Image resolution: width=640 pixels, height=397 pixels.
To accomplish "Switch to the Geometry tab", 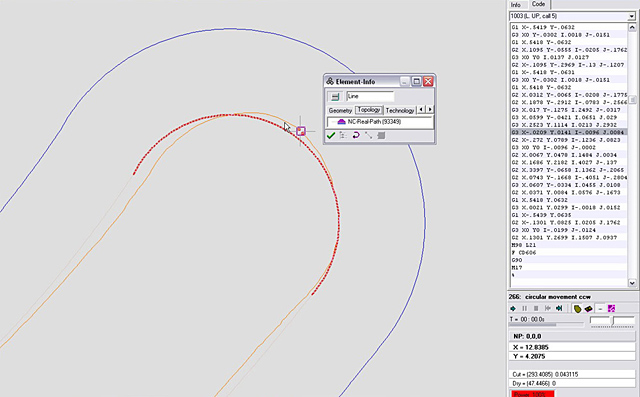I will click(340, 111).
